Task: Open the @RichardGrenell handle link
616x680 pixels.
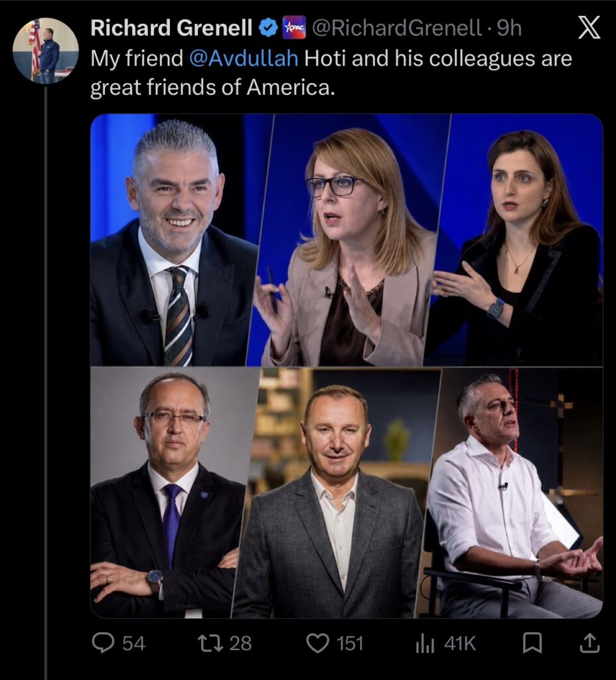Action: tap(397, 28)
